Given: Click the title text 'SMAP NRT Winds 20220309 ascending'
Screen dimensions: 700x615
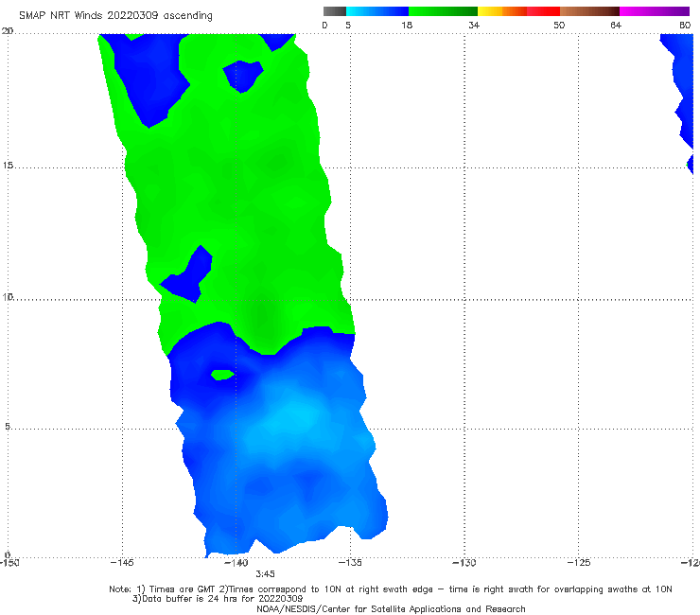Looking at the screenshot, I should [x=115, y=15].
